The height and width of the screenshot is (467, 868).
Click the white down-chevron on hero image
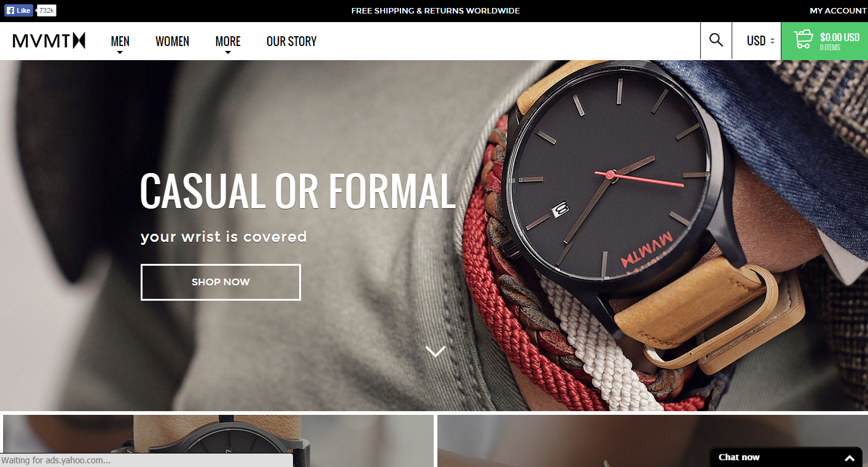(436, 352)
